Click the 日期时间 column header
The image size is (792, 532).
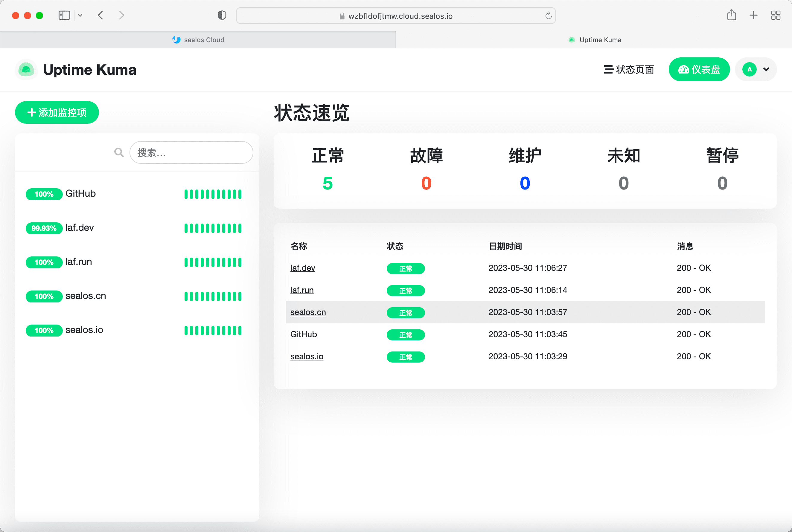pyautogui.click(x=505, y=246)
